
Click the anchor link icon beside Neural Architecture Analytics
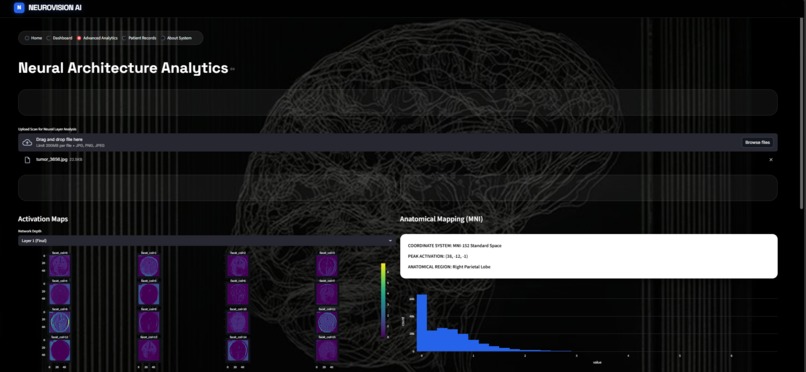pos(233,69)
